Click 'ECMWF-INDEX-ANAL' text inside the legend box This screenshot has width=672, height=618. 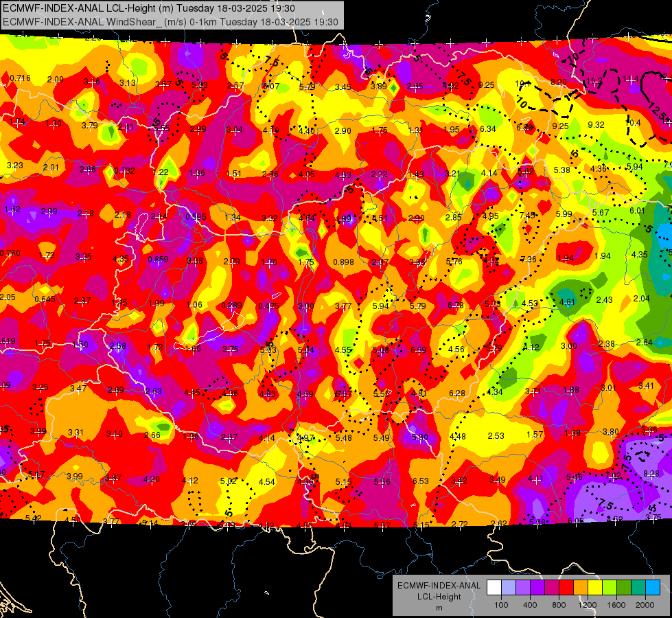(439, 586)
